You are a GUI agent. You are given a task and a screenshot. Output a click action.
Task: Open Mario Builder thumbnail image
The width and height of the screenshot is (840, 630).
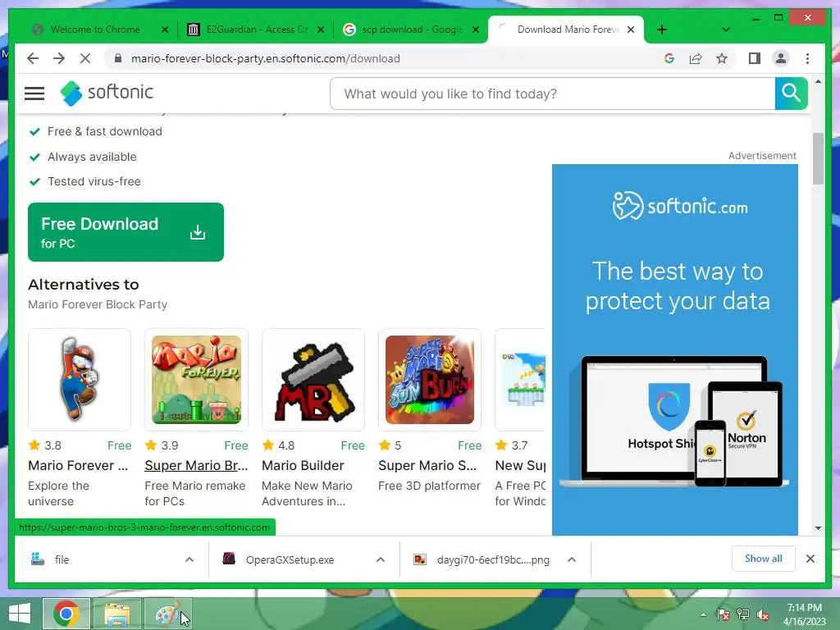click(313, 379)
